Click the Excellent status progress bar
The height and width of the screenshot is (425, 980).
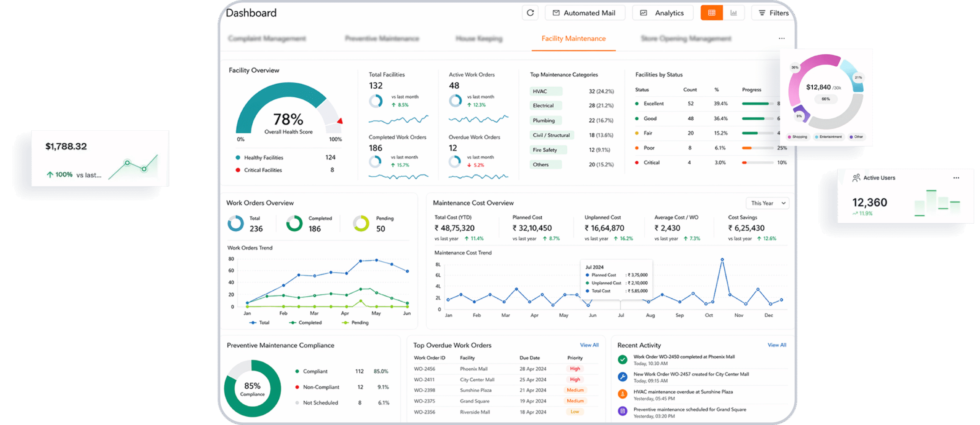pos(758,103)
